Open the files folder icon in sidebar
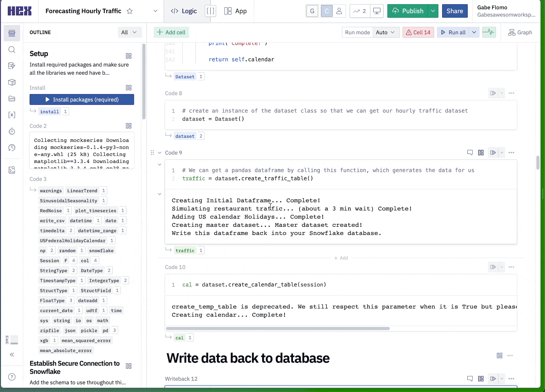Image resolution: width=545 pixels, height=392 pixels. 12,99
